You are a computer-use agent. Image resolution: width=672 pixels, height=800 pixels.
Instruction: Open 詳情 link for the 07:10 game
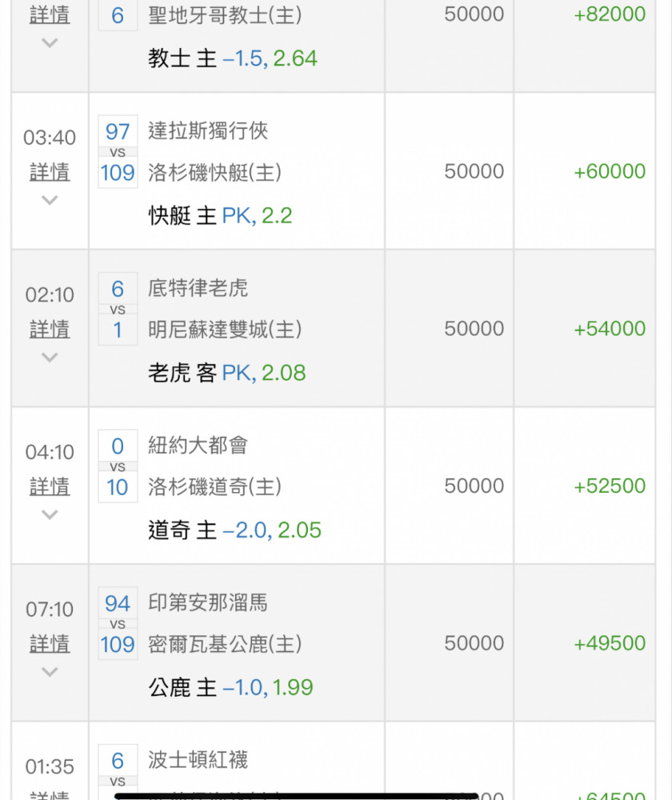pos(50,643)
